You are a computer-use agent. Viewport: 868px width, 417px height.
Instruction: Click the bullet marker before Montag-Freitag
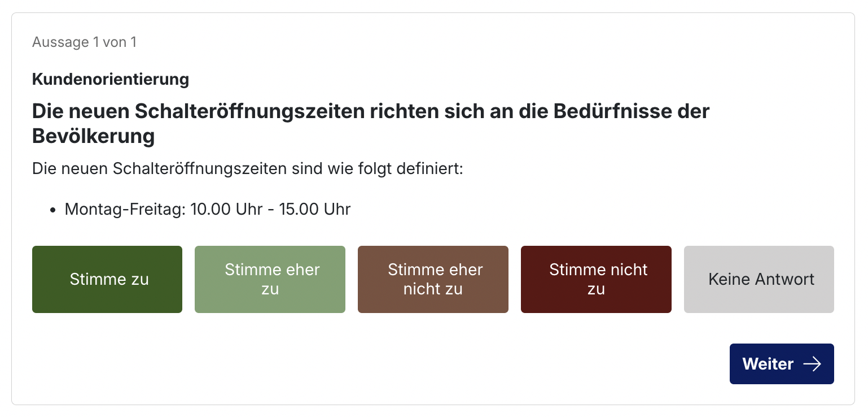coord(53,210)
